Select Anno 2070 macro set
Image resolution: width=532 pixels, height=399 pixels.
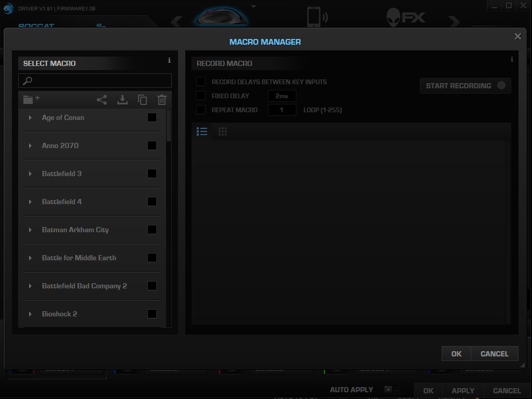click(60, 145)
